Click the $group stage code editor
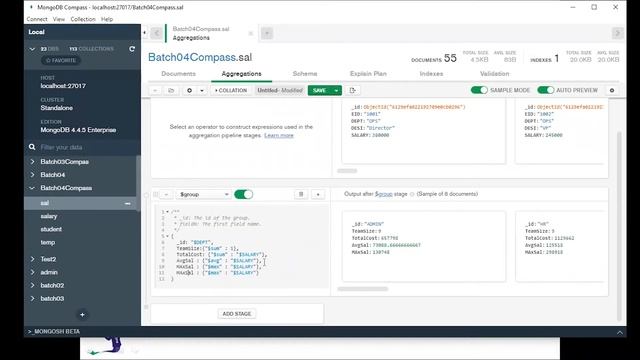 242,246
